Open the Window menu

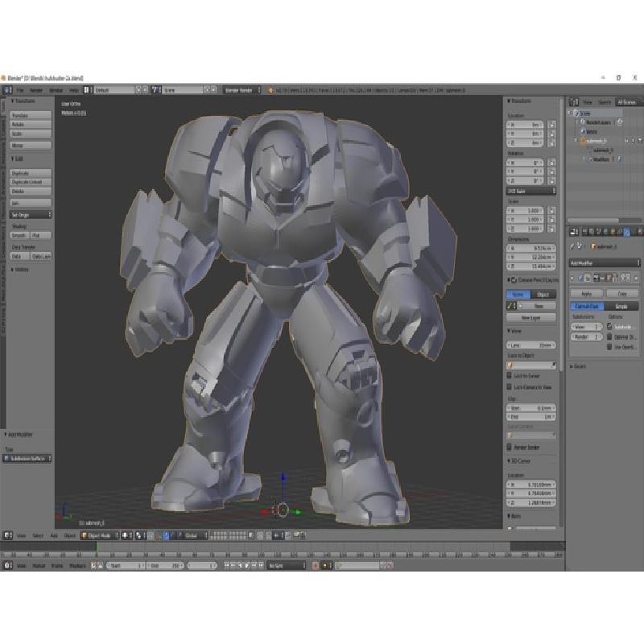(56, 90)
